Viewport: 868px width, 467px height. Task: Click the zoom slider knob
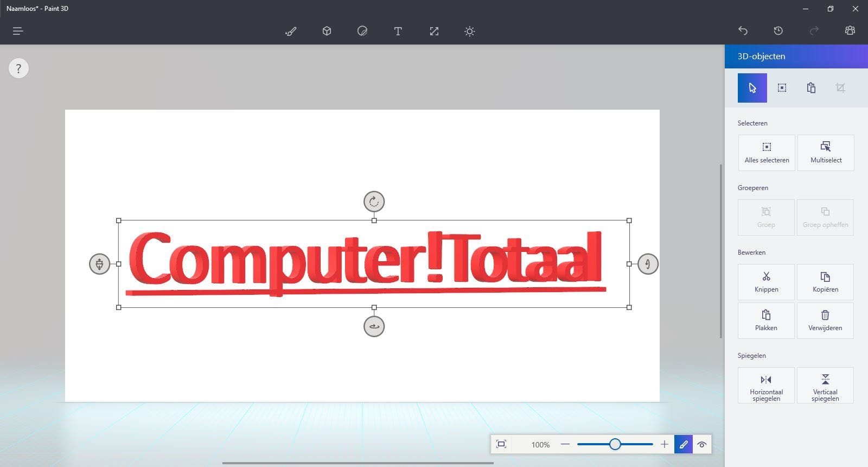click(615, 444)
